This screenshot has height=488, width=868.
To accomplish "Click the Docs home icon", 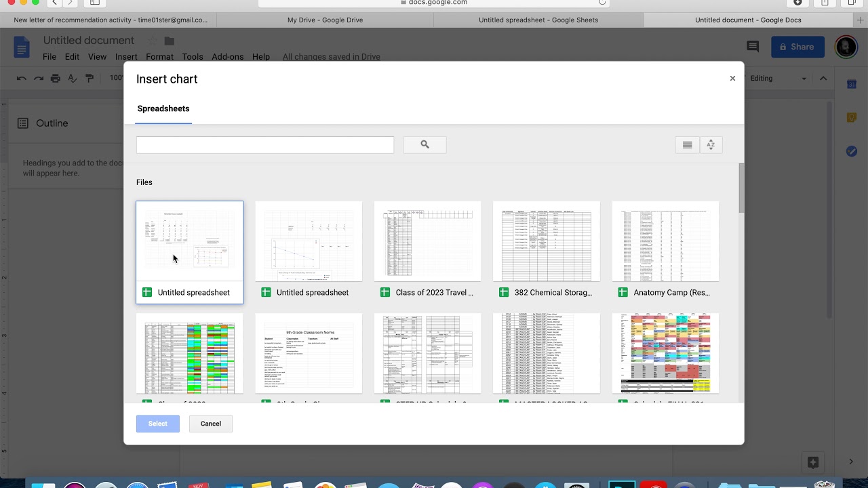I will click(x=22, y=48).
